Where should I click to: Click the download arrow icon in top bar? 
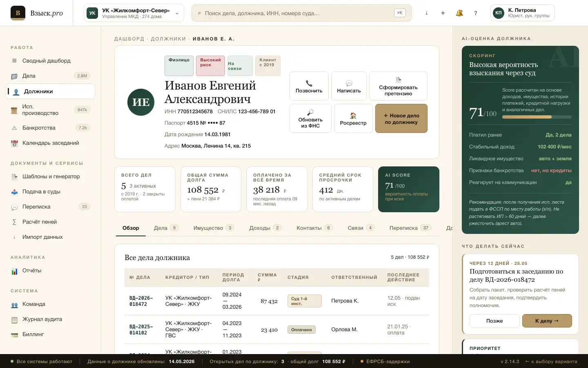[x=426, y=13]
